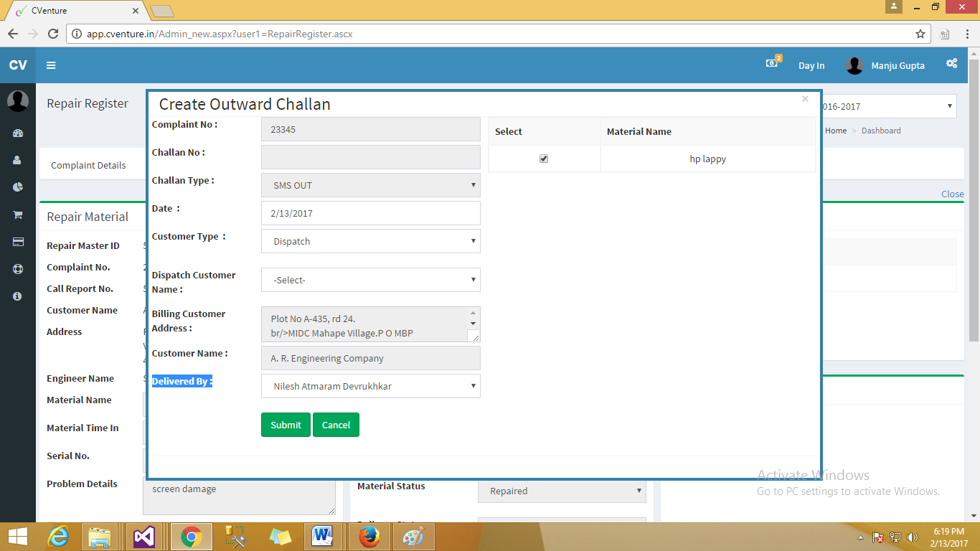Click the Customer Name field in dialog

pos(371,358)
